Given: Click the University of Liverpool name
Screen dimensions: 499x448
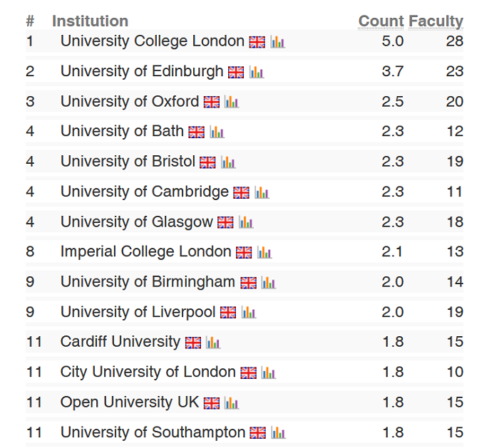Looking at the screenshot, I should (x=138, y=312).
